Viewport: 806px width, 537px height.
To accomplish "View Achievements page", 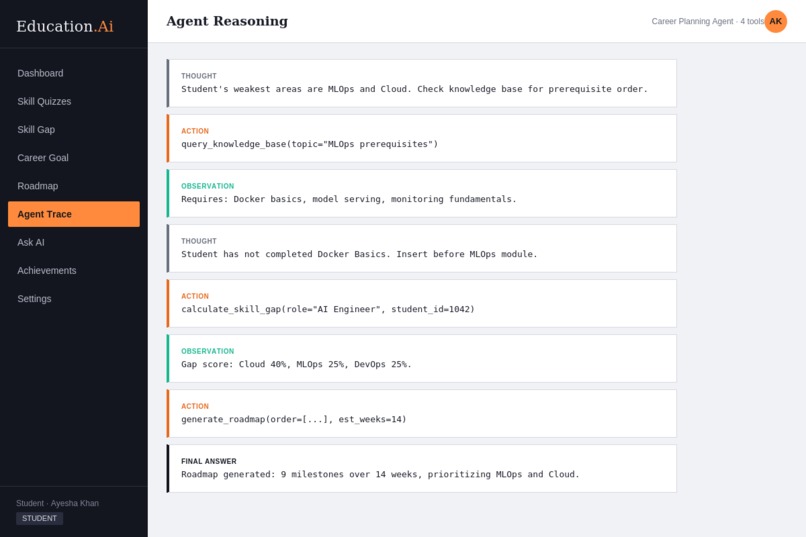I will 74,270.
